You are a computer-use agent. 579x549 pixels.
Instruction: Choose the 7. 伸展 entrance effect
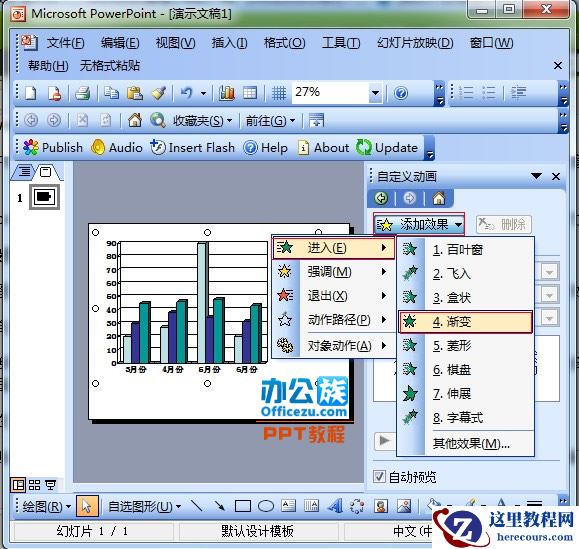coord(466,394)
